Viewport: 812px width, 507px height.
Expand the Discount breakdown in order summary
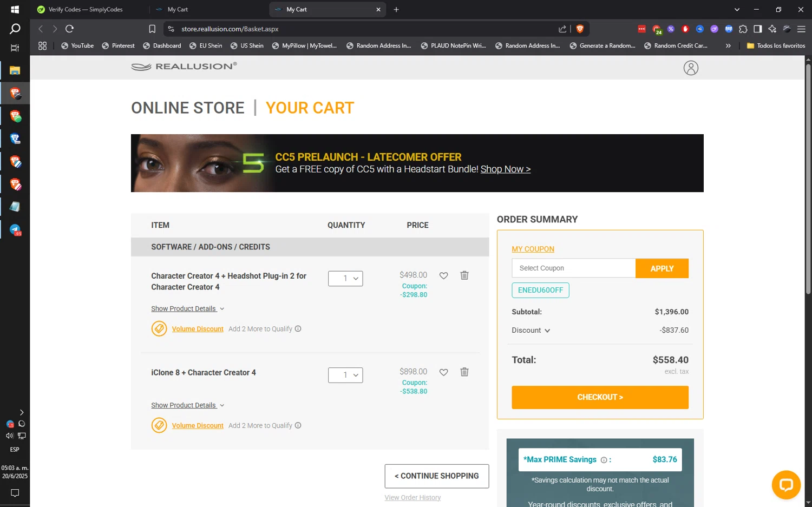(x=531, y=330)
